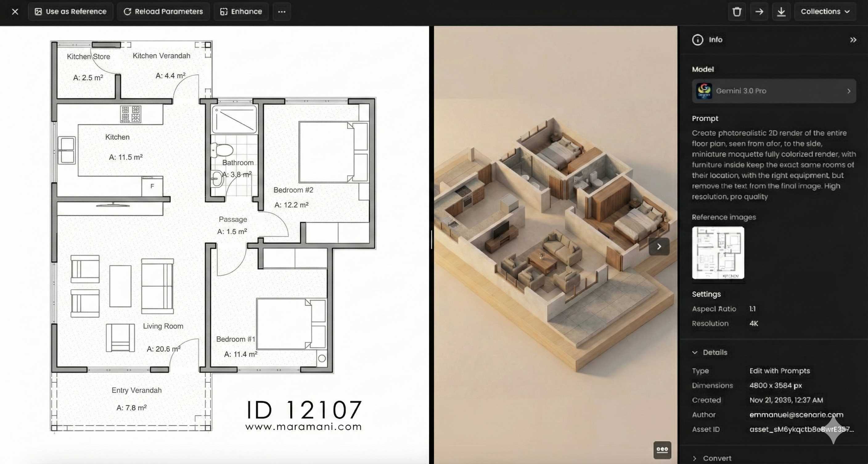This screenshot has height=464, width=868.
Task: Click the compare view icon at bottom
Action: point(662,450)
